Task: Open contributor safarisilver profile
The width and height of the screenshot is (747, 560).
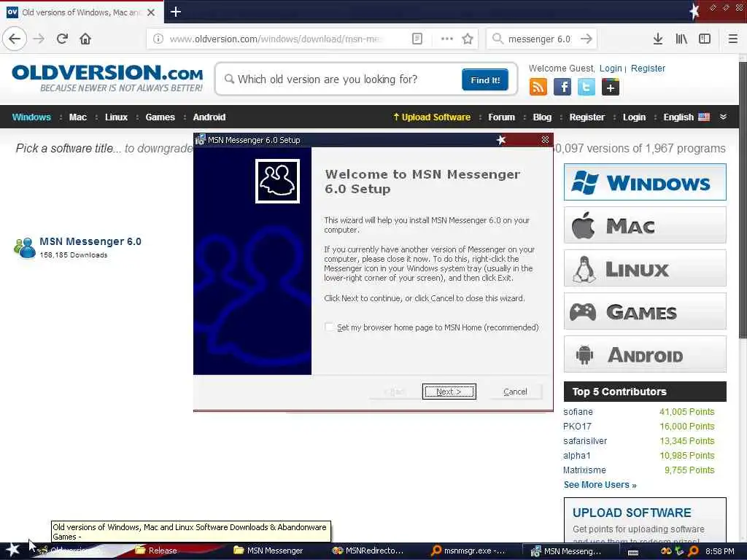Action: [x=585, y=441]
